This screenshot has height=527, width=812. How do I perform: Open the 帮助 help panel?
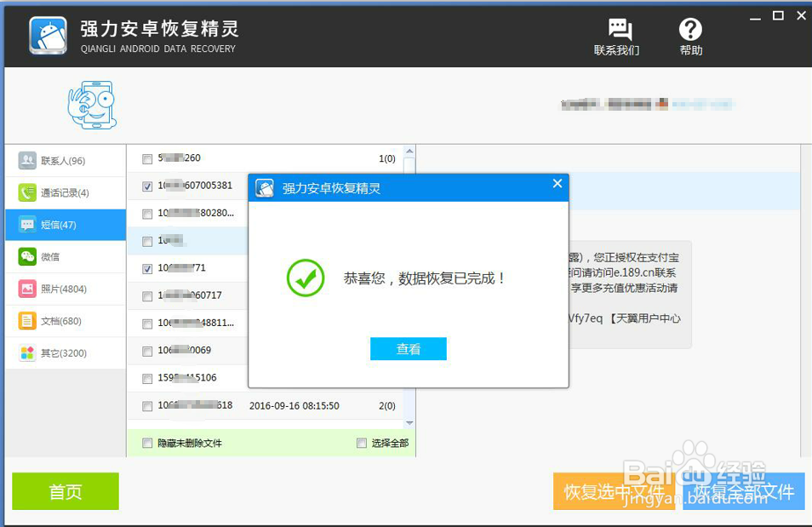pos(690,34)
